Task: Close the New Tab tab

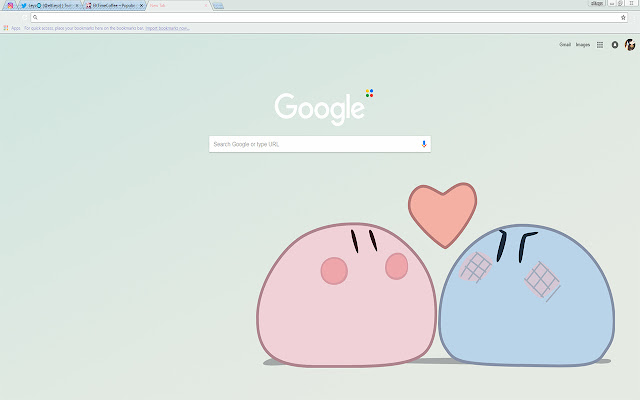Action: (x=206, y=6)
